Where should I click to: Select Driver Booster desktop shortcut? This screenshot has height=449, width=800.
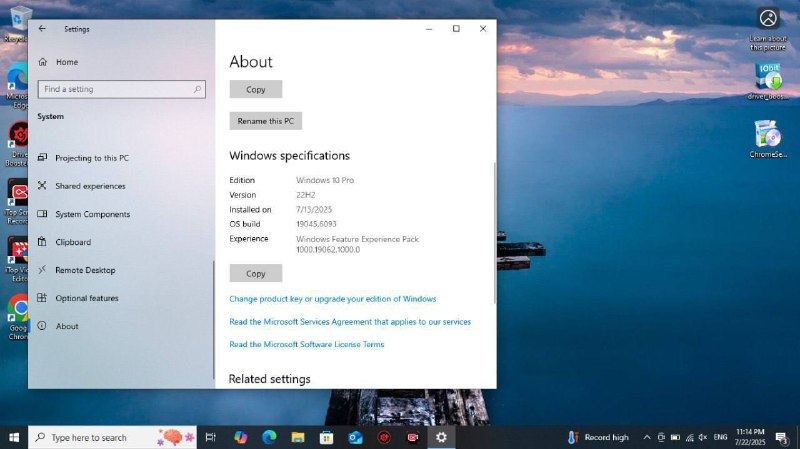pyautogui.click(x=16, y=144)
